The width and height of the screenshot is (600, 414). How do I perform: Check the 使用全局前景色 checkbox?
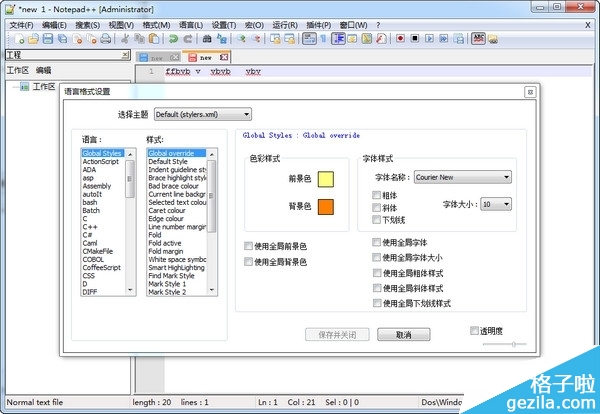tap(249, 246)
